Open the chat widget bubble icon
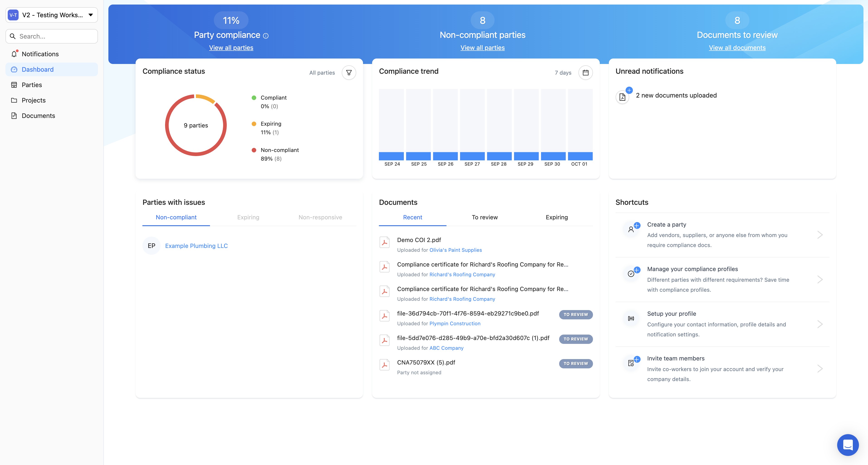868x465 pixels. click(x=847, y=445)
